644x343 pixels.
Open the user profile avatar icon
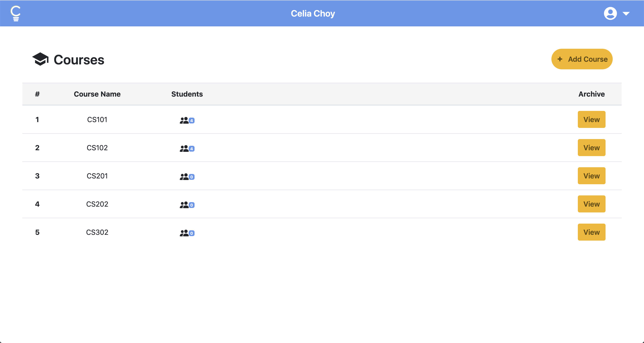click(610, 13)
